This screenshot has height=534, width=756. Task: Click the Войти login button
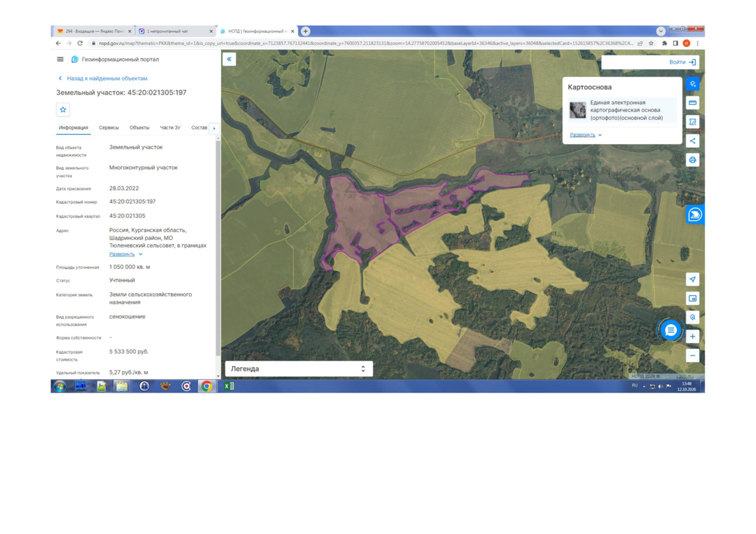682,62
